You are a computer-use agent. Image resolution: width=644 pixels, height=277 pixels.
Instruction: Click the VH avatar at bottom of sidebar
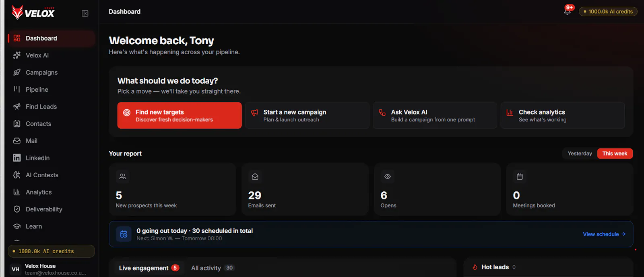pyautogui.click(x=16, y=269)
